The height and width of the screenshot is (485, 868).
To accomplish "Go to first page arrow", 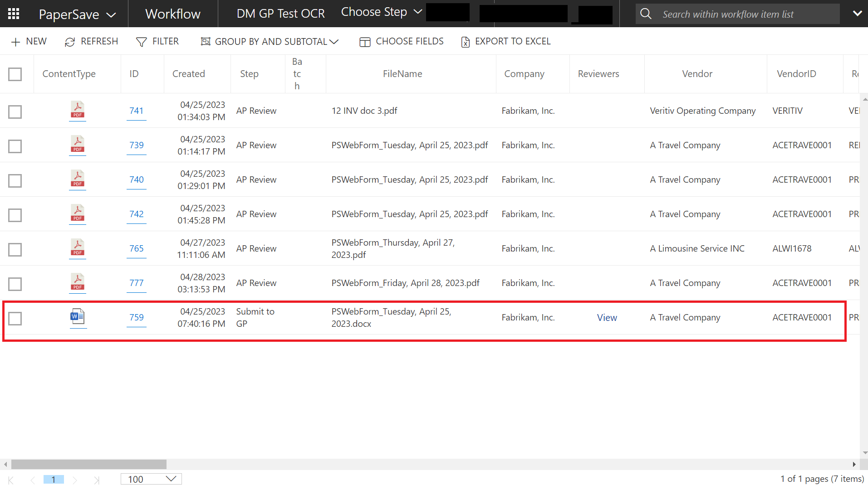I will click(11, 480).
